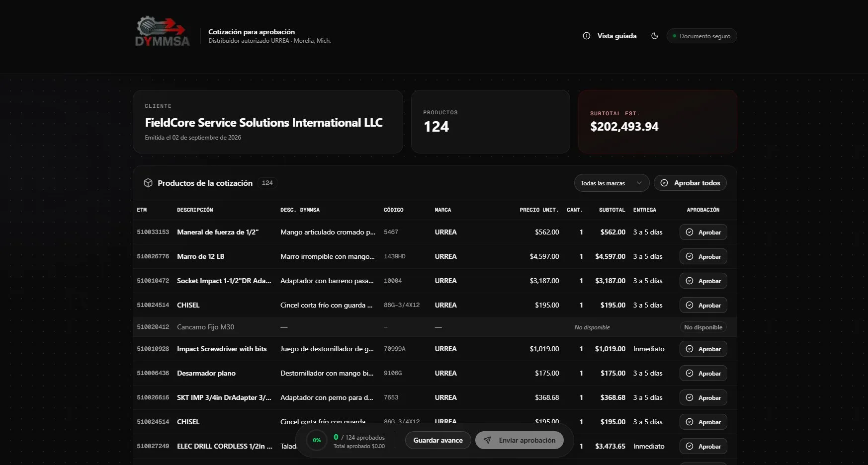Click description Cancamo Fijo M30

[205, 327]
